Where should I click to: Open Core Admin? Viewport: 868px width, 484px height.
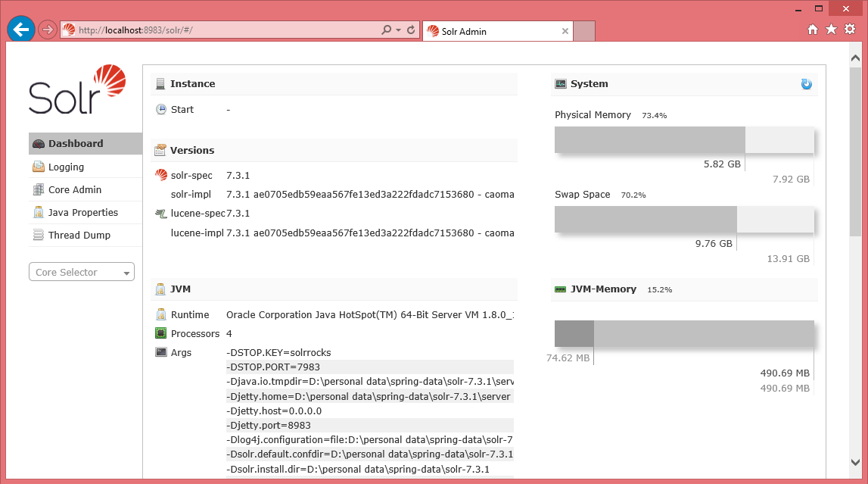pyautogui.click(x=86, y=189)
